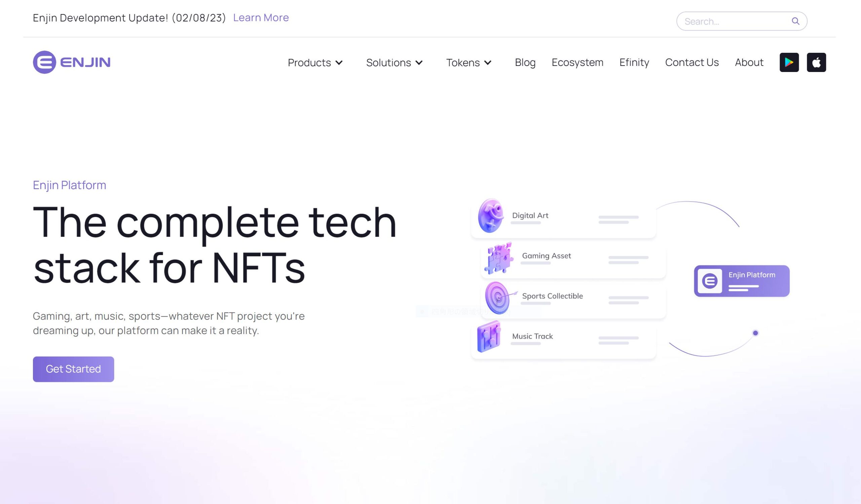Click the Google Play store icon
861x504 pixels.
(789, 62)
